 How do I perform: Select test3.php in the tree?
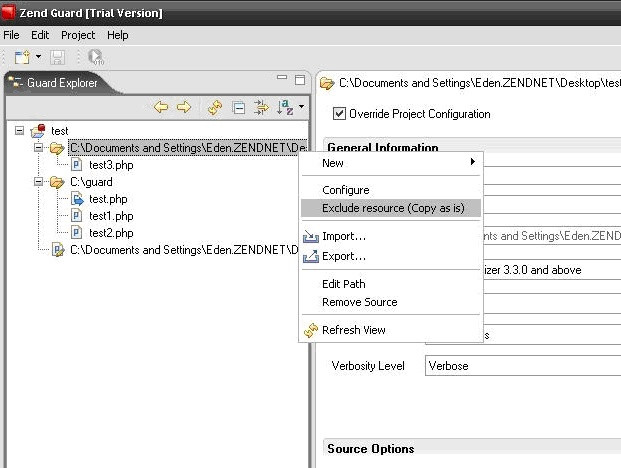pyautogui.click(x=111, y=165)
